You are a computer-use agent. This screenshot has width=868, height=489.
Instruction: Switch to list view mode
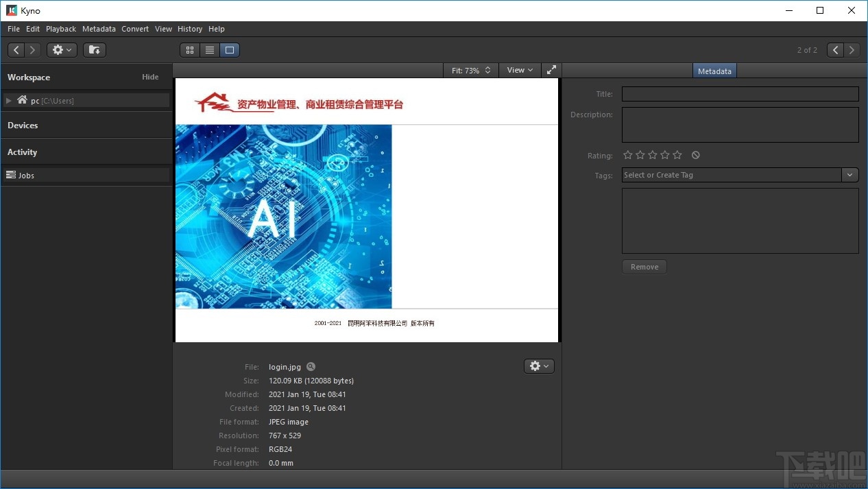(x=210, y=50)
